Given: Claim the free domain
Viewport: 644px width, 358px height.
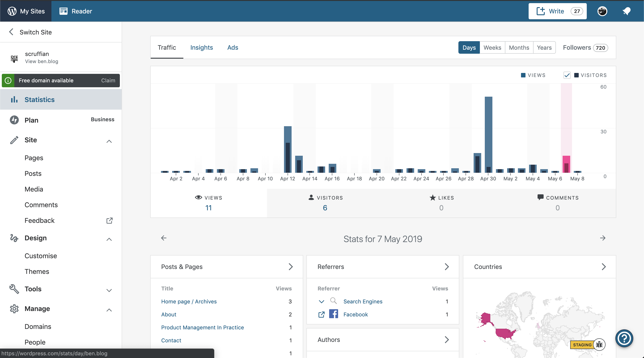Looking at the screenshot, I should tap(108, 80).
